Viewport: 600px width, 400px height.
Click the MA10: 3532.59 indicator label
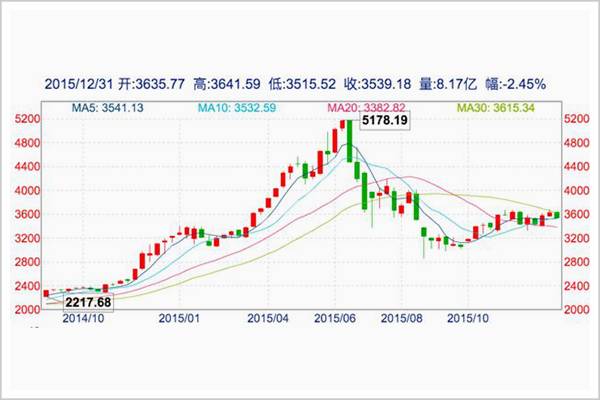click(x=236, y=108)
